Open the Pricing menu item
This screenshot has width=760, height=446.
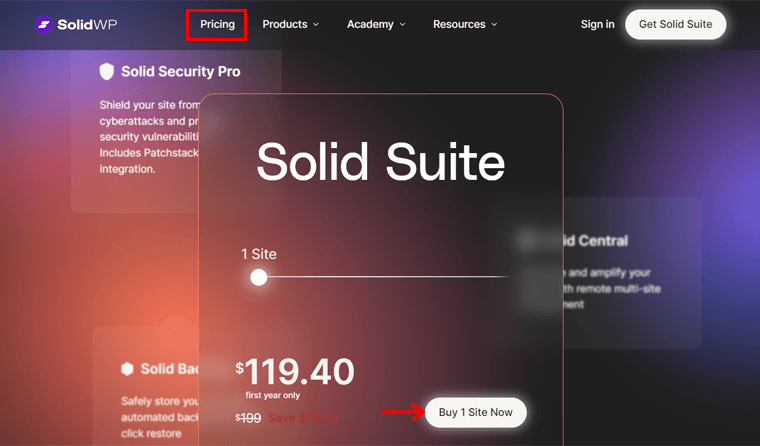coord(217,24)
